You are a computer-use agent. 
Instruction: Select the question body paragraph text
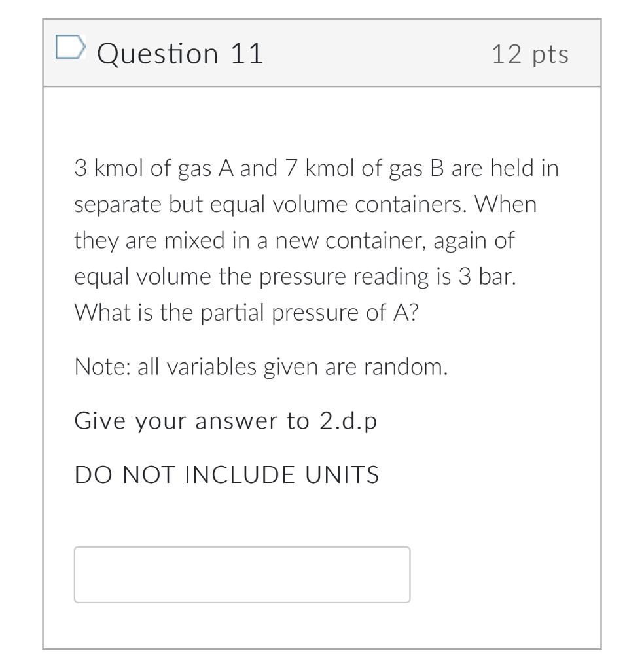click(314, 239)
